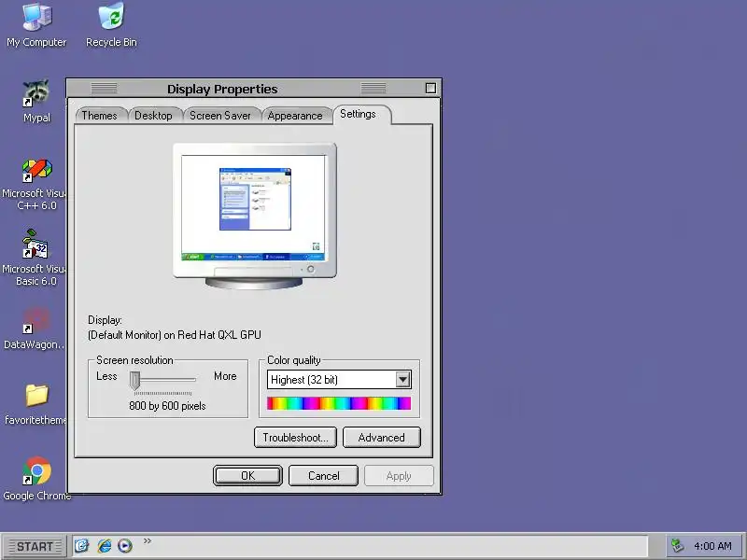Click the color quality spectrum bar
The width and height of the screenshot is (747, 560).
[339, 403]
